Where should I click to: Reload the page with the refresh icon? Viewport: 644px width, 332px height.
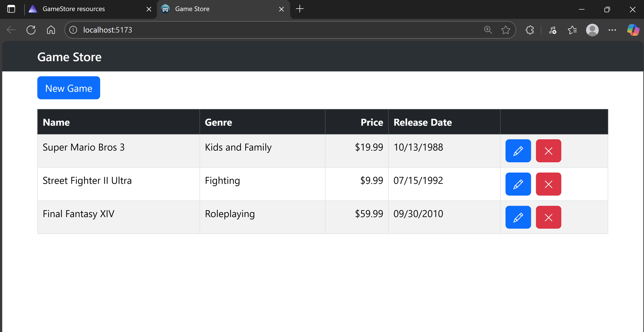tap(31, 30)
